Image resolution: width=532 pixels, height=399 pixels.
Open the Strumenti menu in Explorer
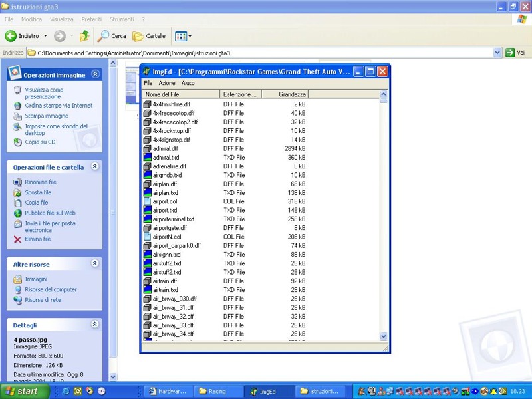point(122,19)
